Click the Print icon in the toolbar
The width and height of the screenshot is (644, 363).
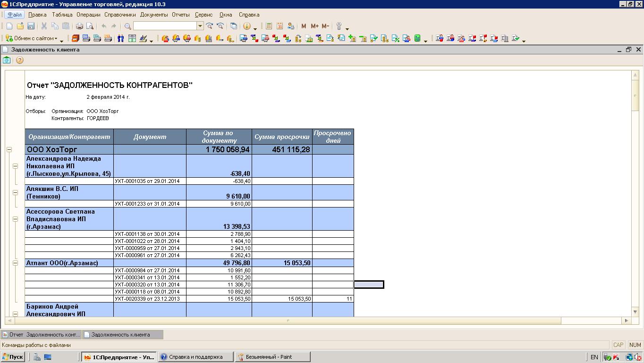coord(79,26)
